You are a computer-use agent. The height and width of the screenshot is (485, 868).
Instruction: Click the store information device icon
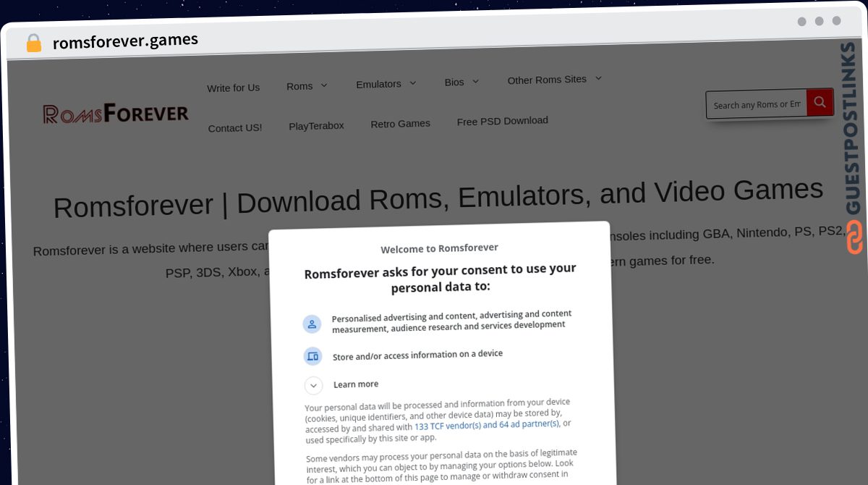tap(312, 356)
